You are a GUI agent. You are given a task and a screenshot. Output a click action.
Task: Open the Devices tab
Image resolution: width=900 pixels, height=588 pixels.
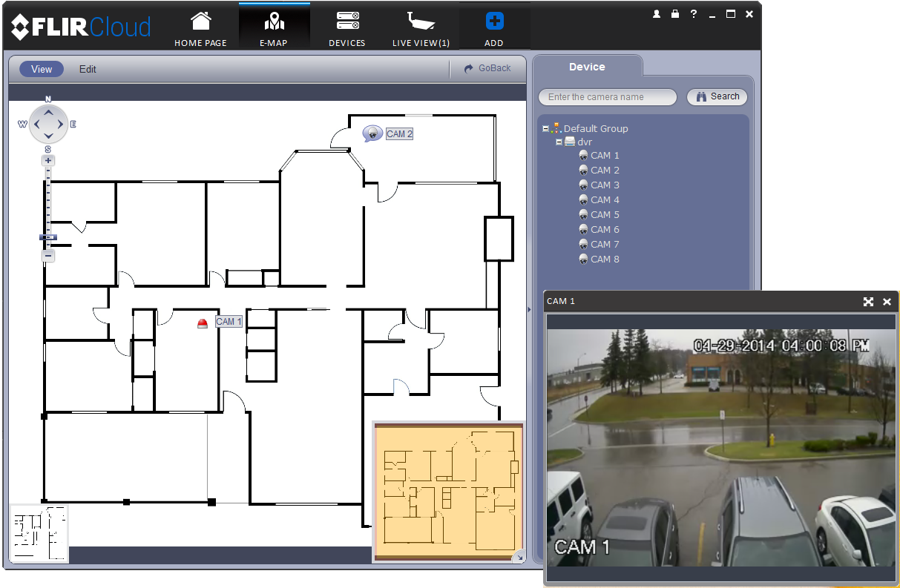(x=347, y=28)
